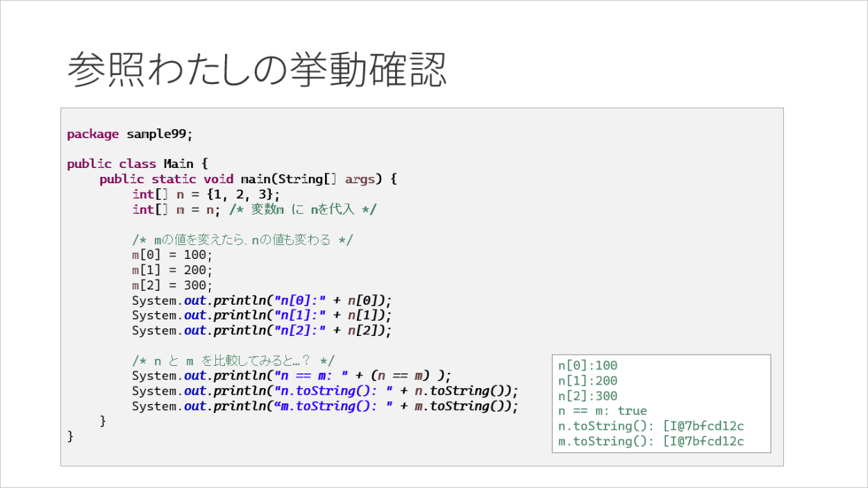The height and width of the screenshot is (488, 868).
Task: Click the println statement printing n[0]
Action: 262,301
